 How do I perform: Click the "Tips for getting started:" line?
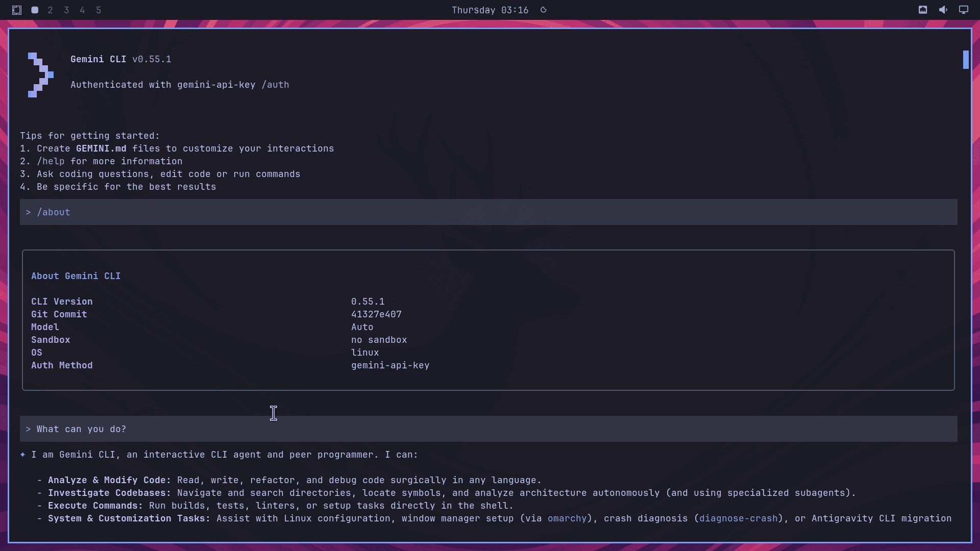pyautogui.click(x=90, y=136)
